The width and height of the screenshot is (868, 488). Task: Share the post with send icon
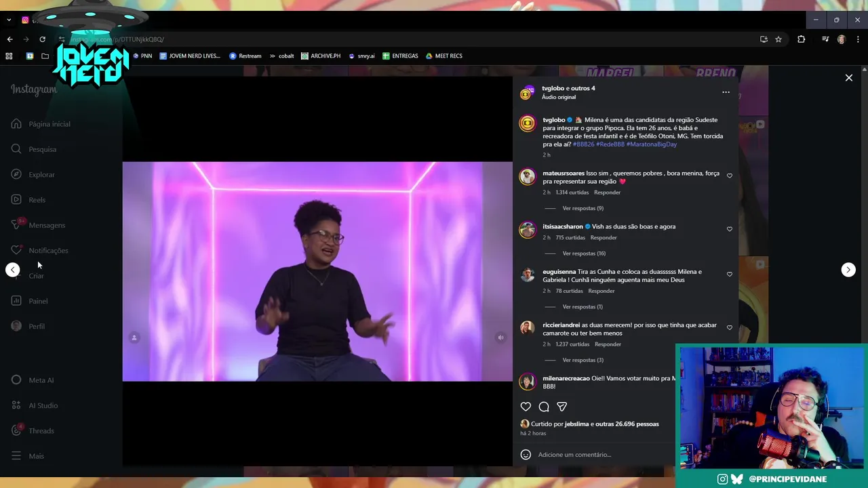pos(561,407)
